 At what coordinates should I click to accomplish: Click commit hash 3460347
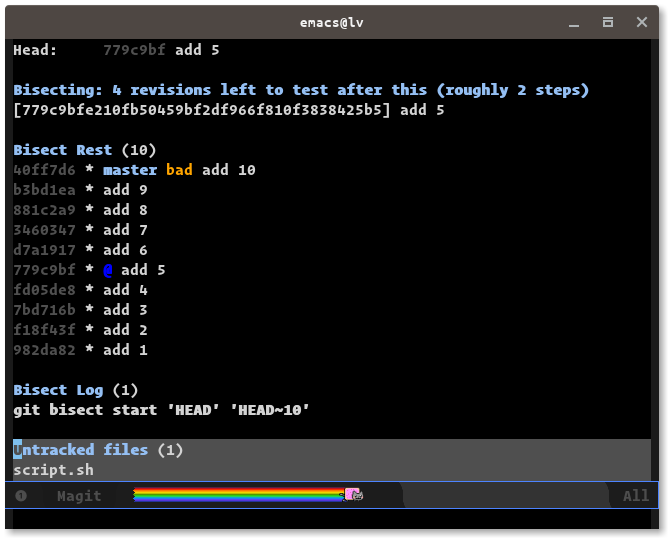point(44,230)
